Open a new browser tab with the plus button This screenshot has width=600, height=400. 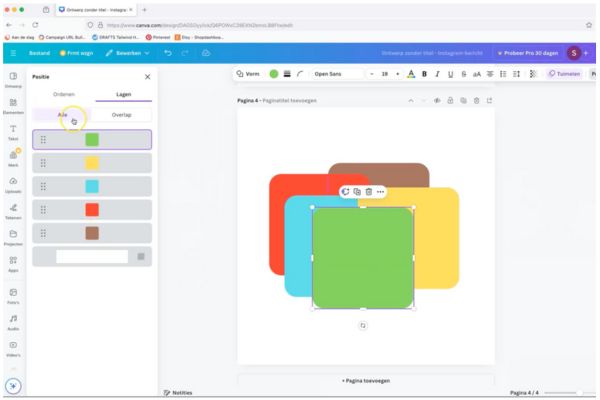tap(144, 10)
